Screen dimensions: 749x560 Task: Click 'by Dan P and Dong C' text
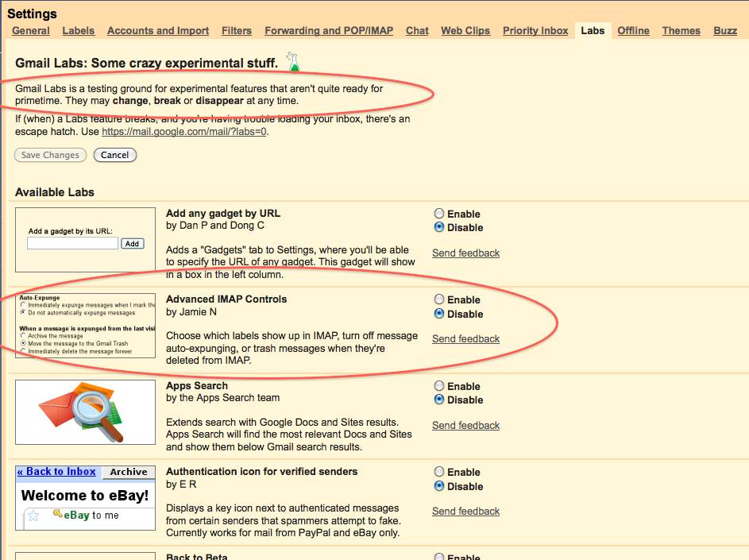[215, 226]
